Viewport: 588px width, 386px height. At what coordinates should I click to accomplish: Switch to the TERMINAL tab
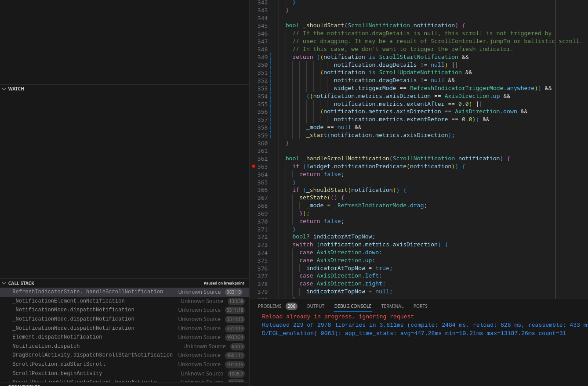point(392,306)
